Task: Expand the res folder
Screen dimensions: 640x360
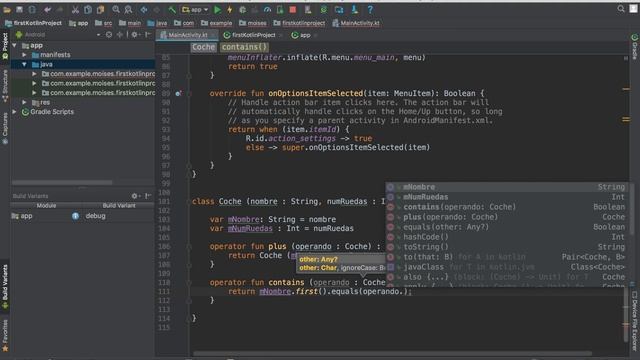Action: point(24,102)
